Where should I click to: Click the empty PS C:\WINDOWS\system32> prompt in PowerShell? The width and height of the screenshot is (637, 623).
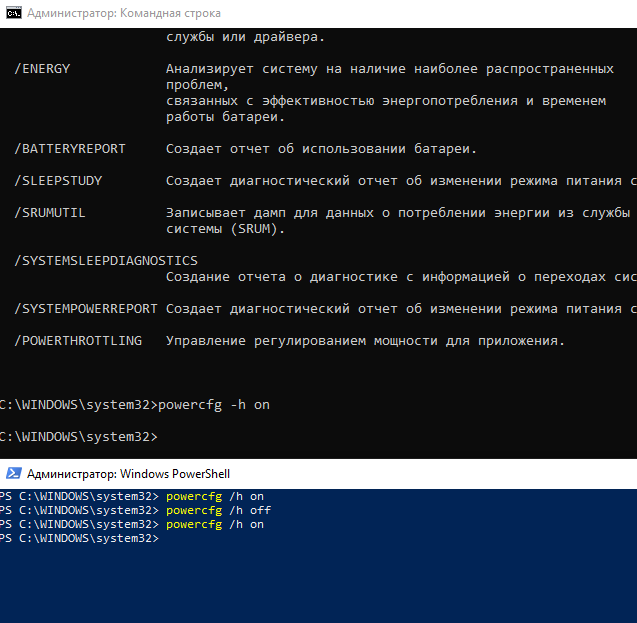click(80, 539)
